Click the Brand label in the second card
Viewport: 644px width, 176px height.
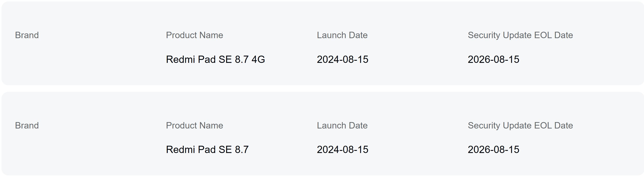point(27,125)
